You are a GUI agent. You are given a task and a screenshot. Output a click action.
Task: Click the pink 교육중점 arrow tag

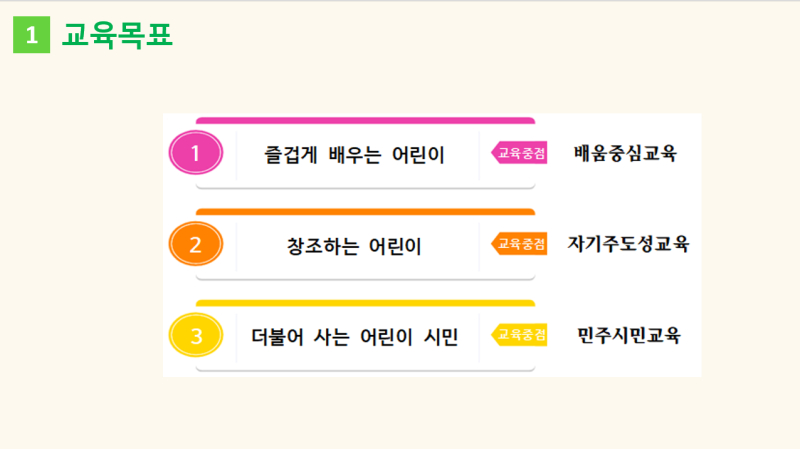tap(519, 153)
